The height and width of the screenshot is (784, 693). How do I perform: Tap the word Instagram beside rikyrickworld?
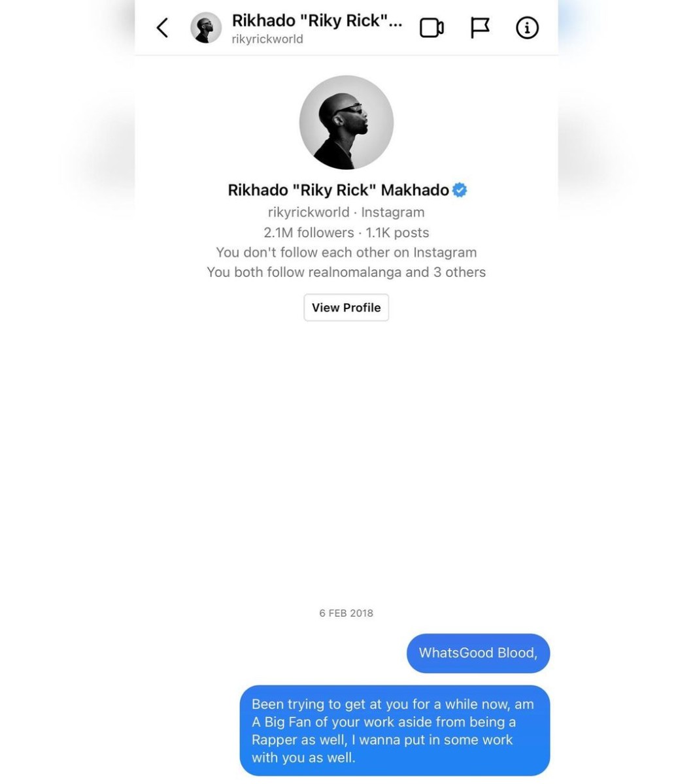(393, 212)
